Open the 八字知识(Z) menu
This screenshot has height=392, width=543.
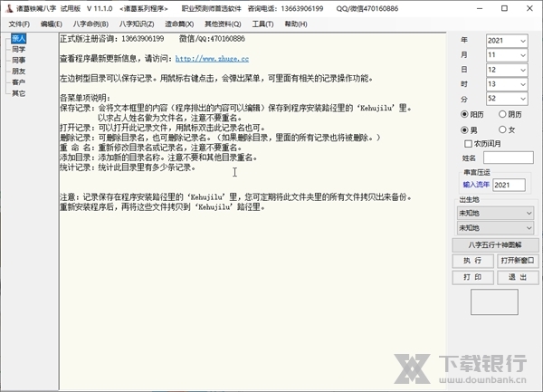pos(137,24)
